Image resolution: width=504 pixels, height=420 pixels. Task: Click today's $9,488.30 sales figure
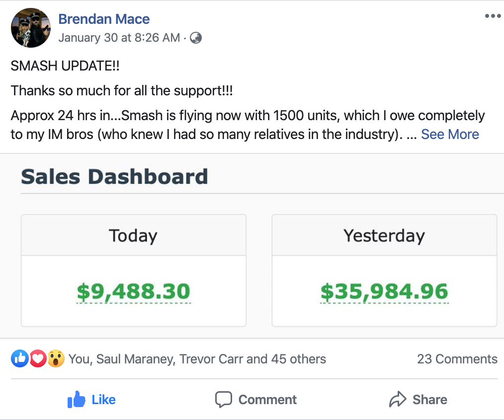coord(134,292)
